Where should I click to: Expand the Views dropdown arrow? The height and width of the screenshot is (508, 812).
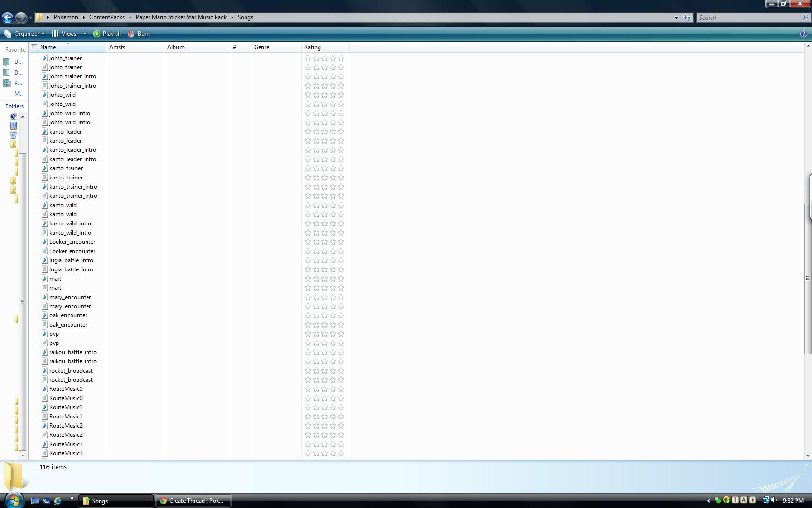pyautogui.click(x=85, y=34)
